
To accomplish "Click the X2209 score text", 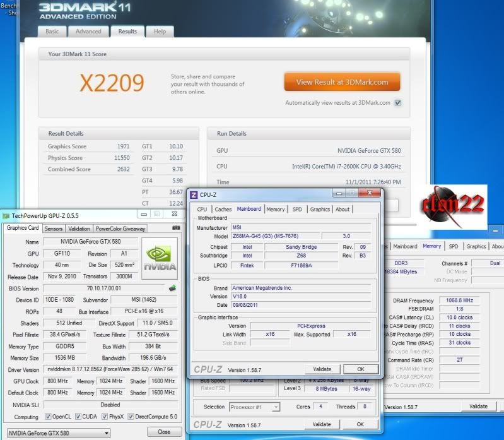I will (112, 83).
